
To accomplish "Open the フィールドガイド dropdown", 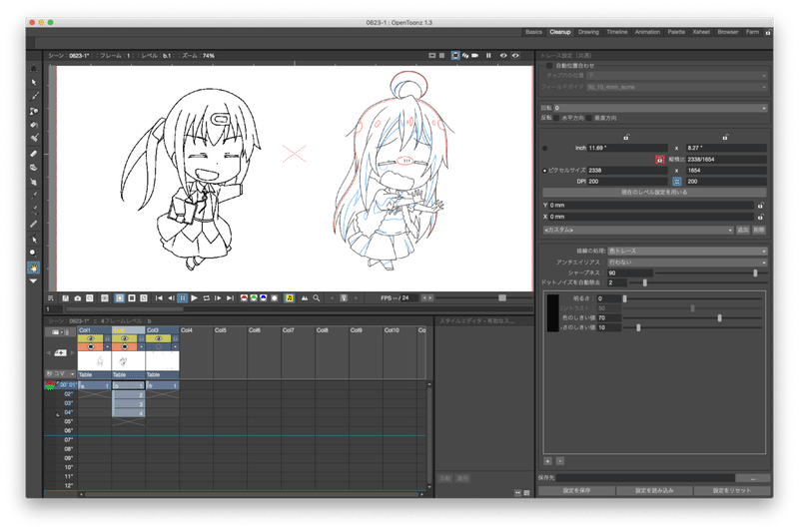I will click(x=677, y=87).
